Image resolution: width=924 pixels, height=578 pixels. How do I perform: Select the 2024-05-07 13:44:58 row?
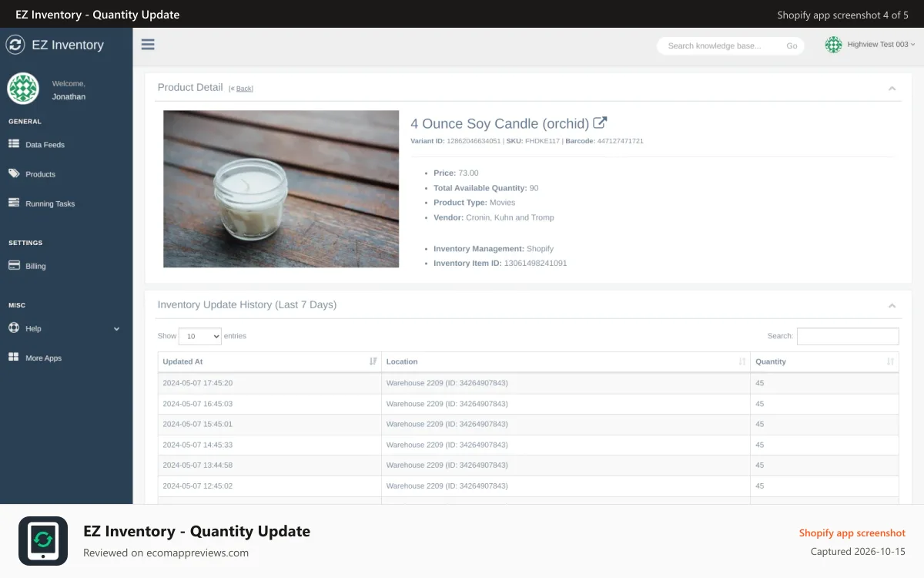click(x=528, y=465)
